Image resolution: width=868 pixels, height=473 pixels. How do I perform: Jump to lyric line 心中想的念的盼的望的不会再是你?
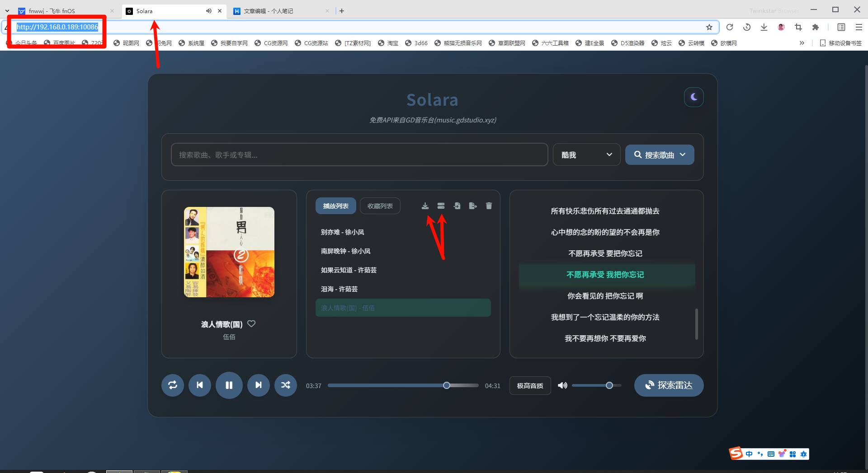(605, 232)
